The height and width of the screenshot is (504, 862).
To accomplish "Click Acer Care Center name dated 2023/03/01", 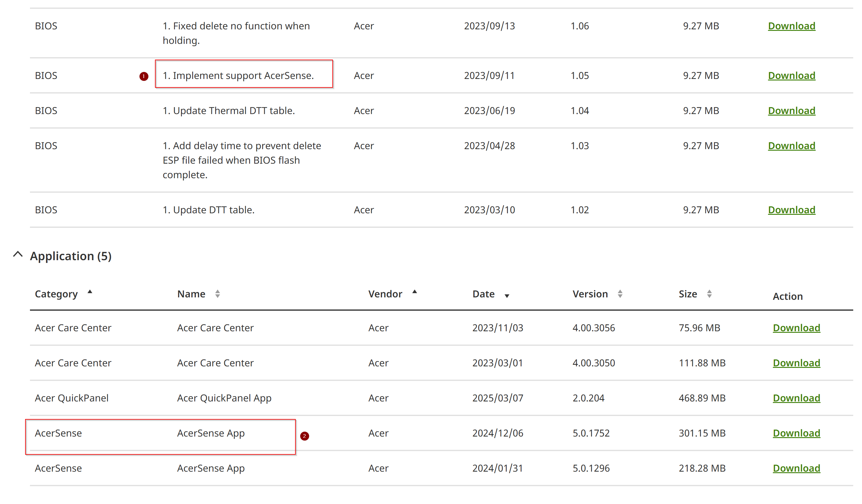I will [x=215, y=363].
